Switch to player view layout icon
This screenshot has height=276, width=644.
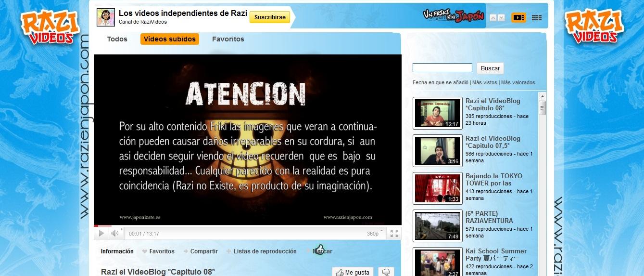(518, 17)
